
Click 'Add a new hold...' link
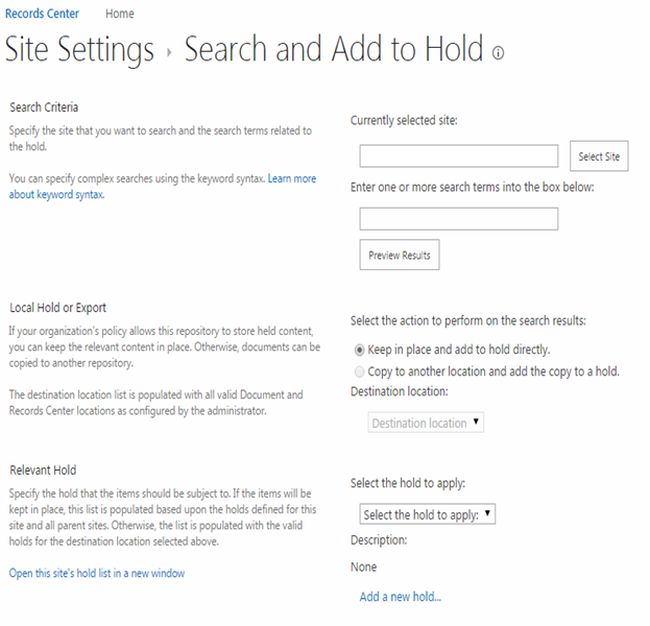pos(400,597)
